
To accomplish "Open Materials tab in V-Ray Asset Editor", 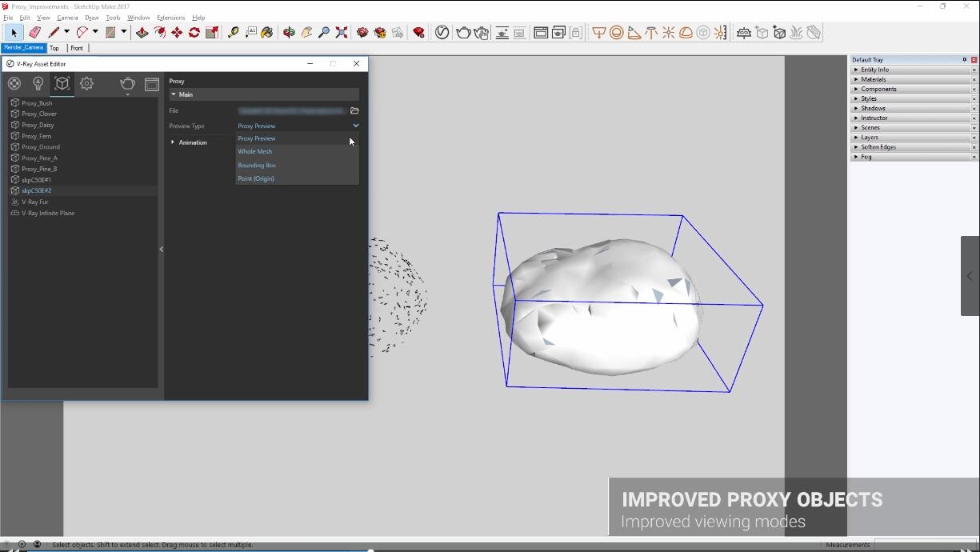I will point(14,84).
